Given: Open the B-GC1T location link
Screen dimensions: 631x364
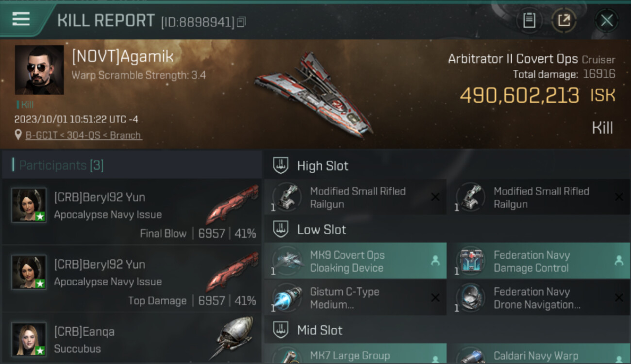Looking at the screenshot, I should point(83,135).
